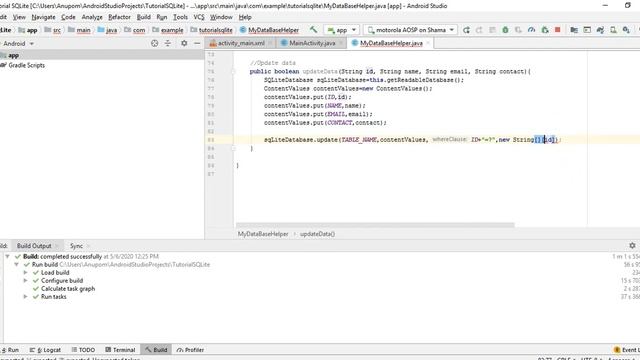Screen dimensions: 640x360
Task: Click the green Debug app bug icon
Action: [x=505, y=30]
